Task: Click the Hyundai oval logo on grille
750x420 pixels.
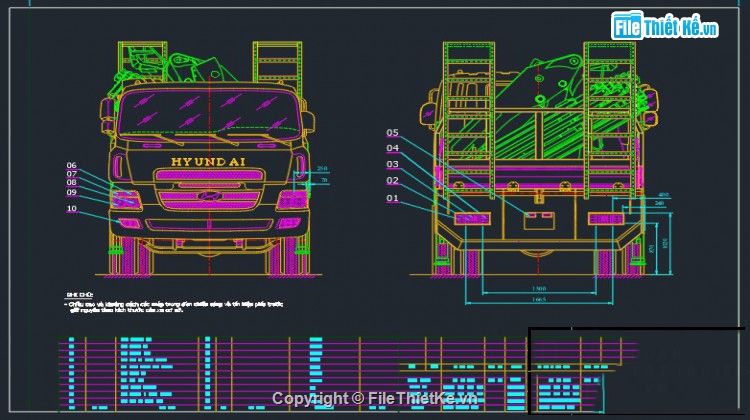Action: (209, 196)
